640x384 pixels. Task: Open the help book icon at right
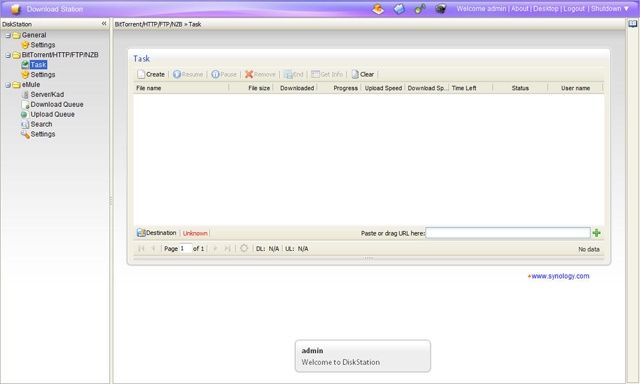[632, 24]
